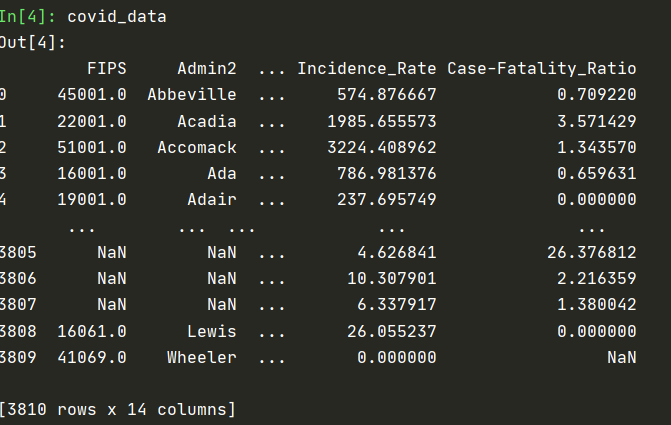Click the Incidence_Rate column header

(x=366, y=69)
